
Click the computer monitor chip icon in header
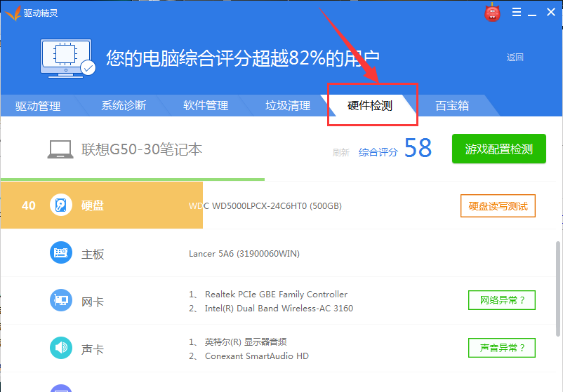coord(67,58)
